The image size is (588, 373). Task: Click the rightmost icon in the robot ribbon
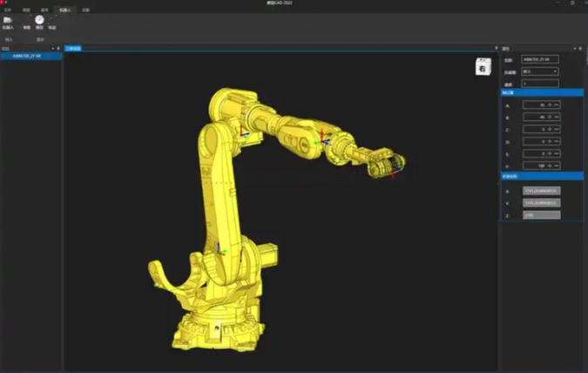click(x=52, y=20)
